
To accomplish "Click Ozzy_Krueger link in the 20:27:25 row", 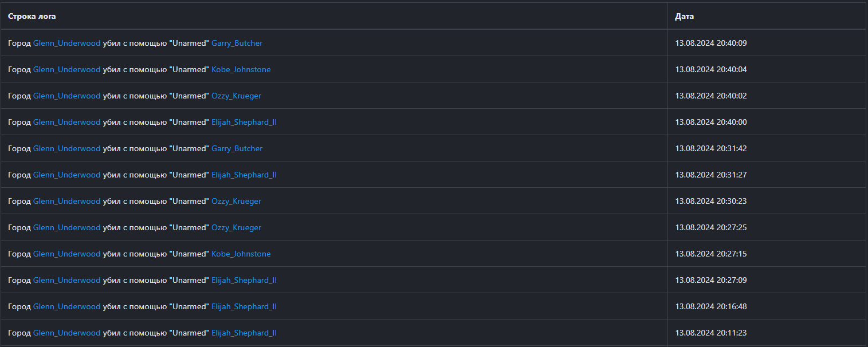I will pyautogui.click(x=236, y=227).
